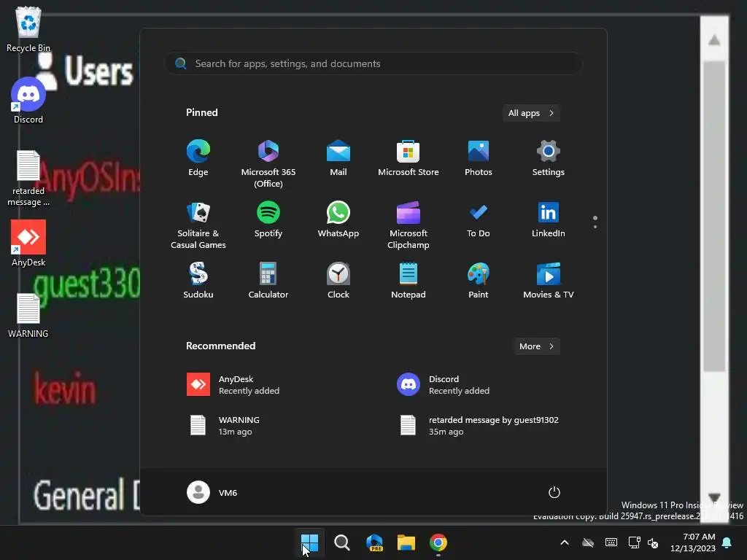
Task: Open File Explorer from taskbar
Action: click(406, 542)
